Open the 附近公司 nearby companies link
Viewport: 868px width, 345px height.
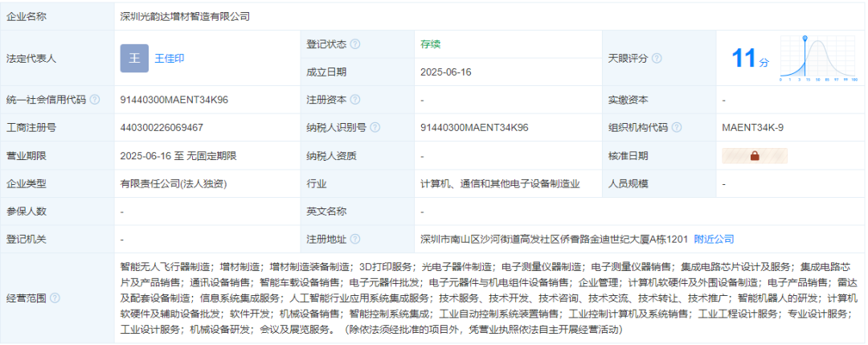714,239
